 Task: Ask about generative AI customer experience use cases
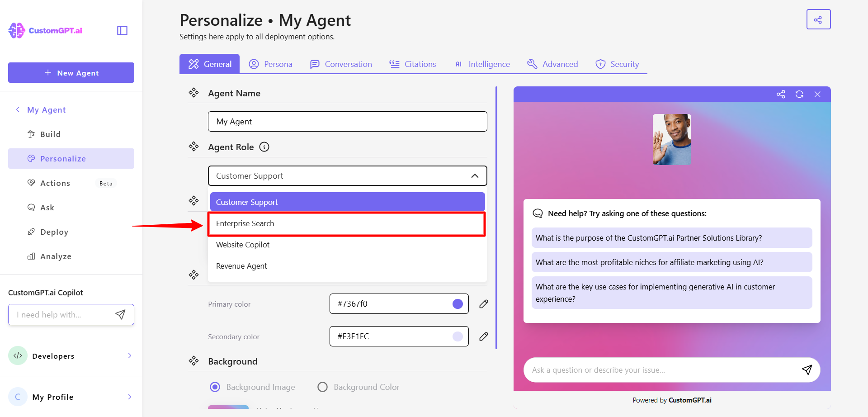pyautogui.click(x=672, y=293)
